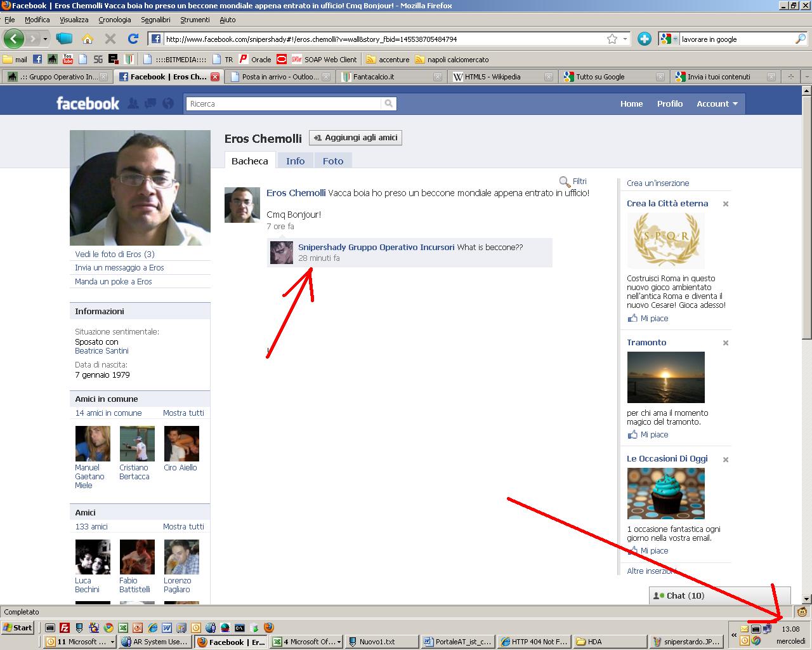Viewport: 812px width, 650px height.
Task: Click the Firefox home icon
Action: [88, 39]
